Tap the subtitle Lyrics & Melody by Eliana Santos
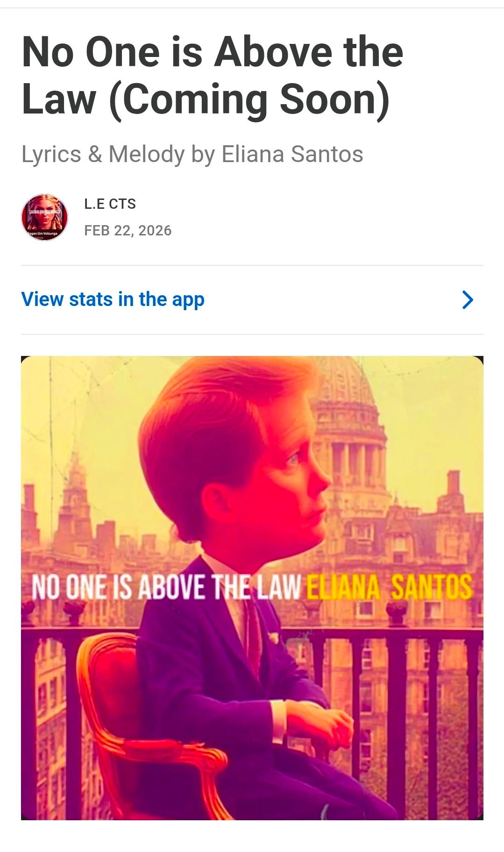This screenshot has height=852, width=504. [x=192, y=154]
